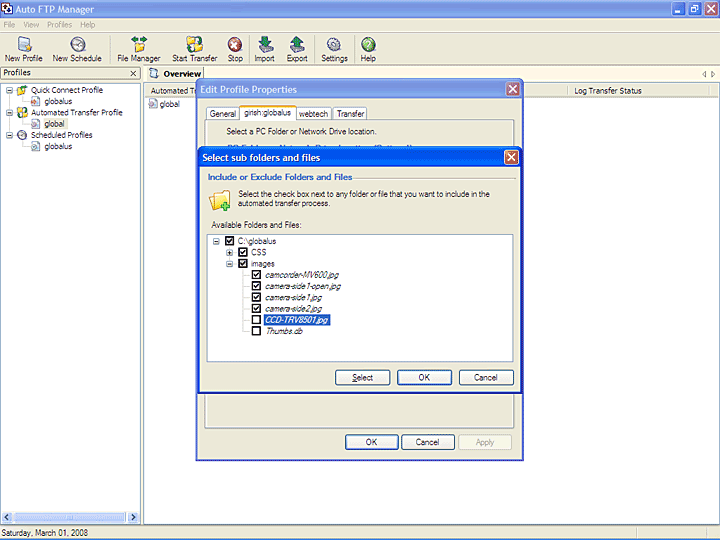720x540 pixels.
Task: Stop the transfer with the Stop icon
Action: pos(235,45)
